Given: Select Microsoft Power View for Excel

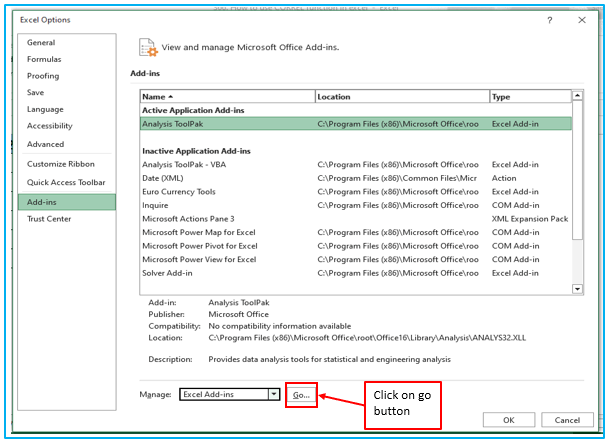Looking at the screenshot, I should [x=356, y=259].
